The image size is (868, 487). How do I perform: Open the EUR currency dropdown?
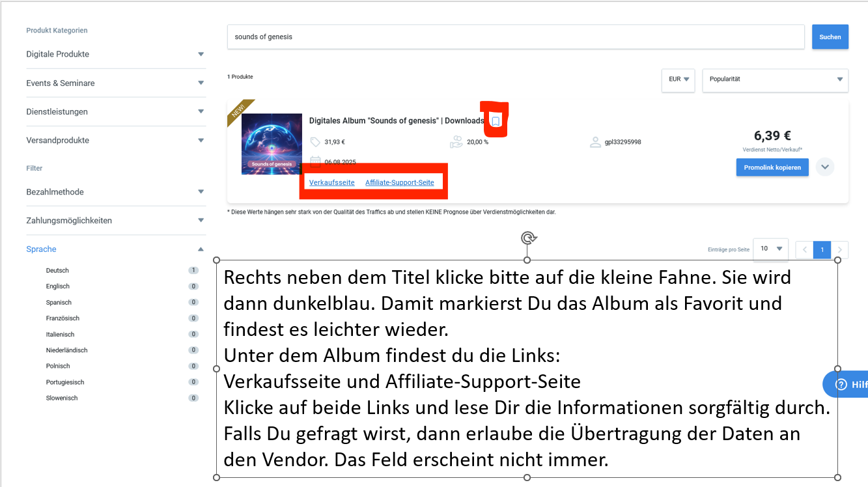point(678,79)
